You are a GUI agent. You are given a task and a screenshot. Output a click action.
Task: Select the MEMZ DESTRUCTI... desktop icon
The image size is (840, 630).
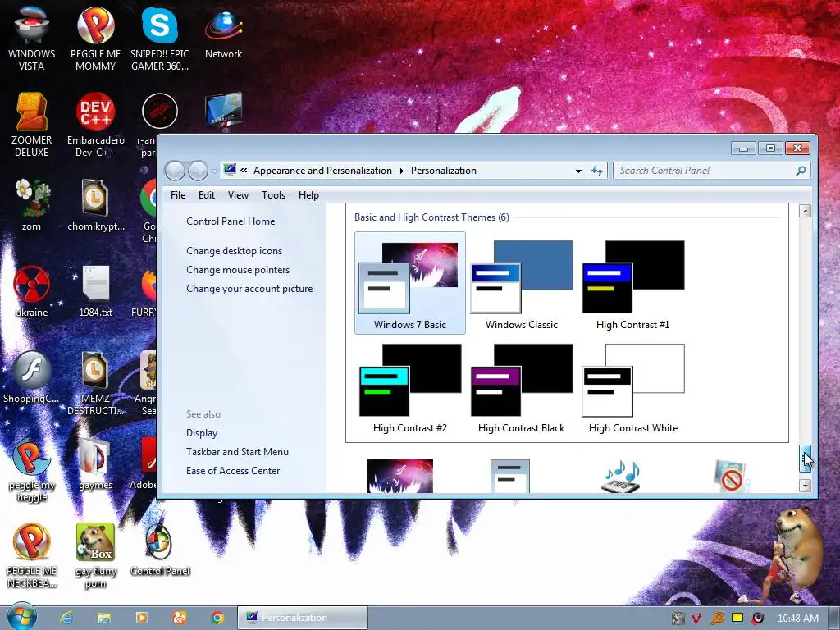95,383
